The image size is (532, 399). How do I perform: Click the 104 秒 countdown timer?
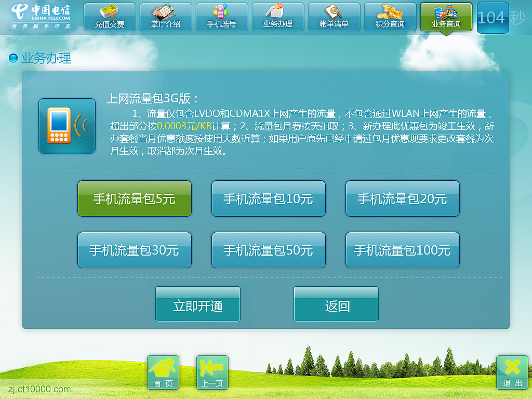click(501, 18)
